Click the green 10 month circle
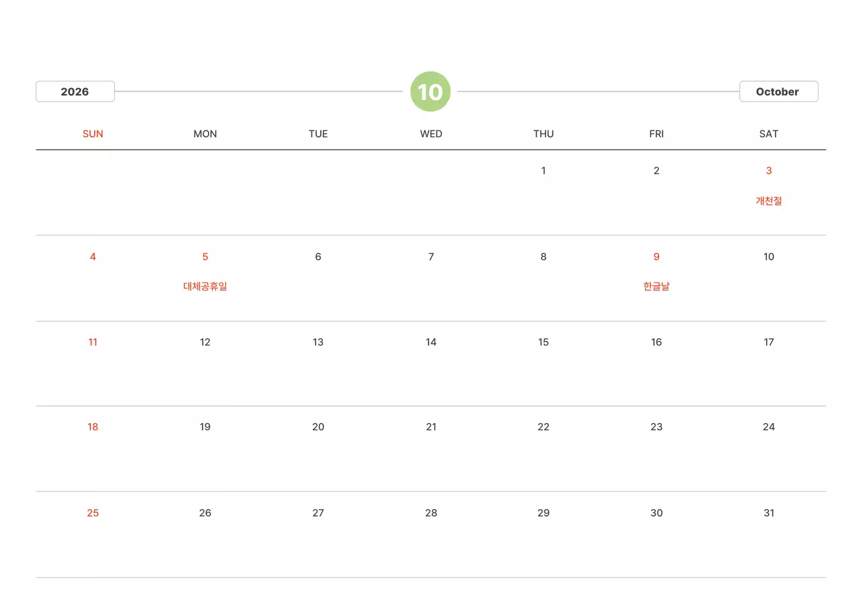 pos(430,91)
